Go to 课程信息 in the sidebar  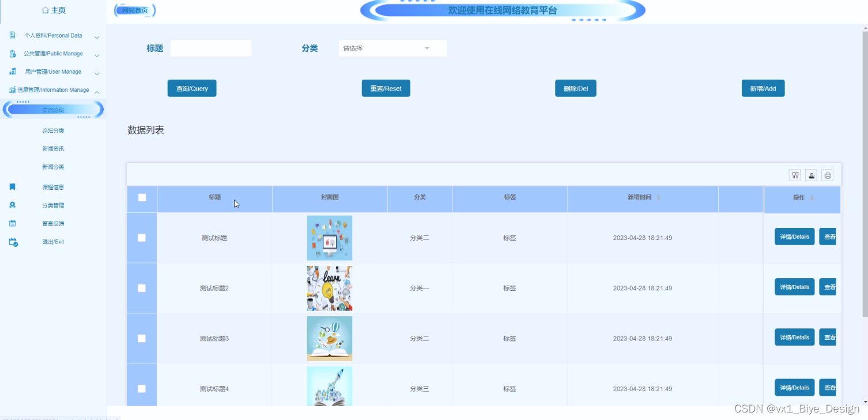[x=53, y=187]
